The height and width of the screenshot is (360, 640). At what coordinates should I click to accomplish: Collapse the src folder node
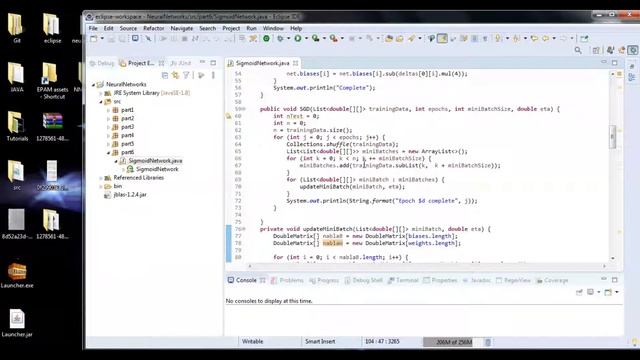101,102
